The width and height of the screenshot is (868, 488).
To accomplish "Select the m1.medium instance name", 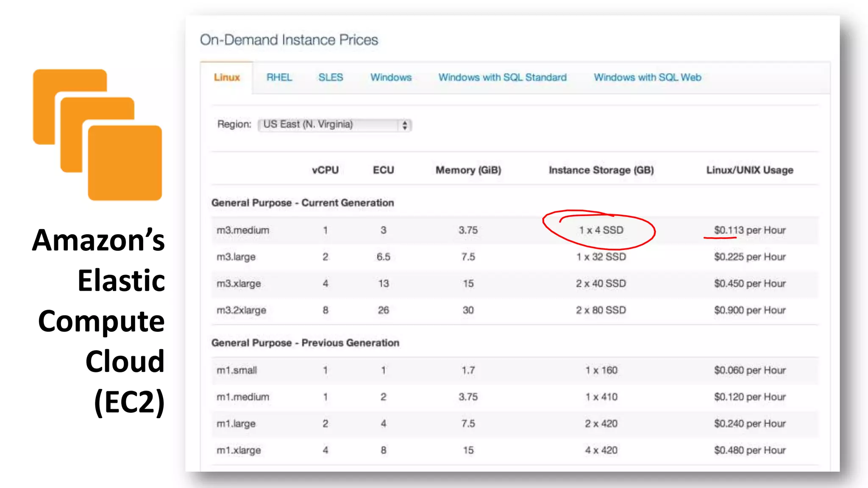I will tap(243, 397).
